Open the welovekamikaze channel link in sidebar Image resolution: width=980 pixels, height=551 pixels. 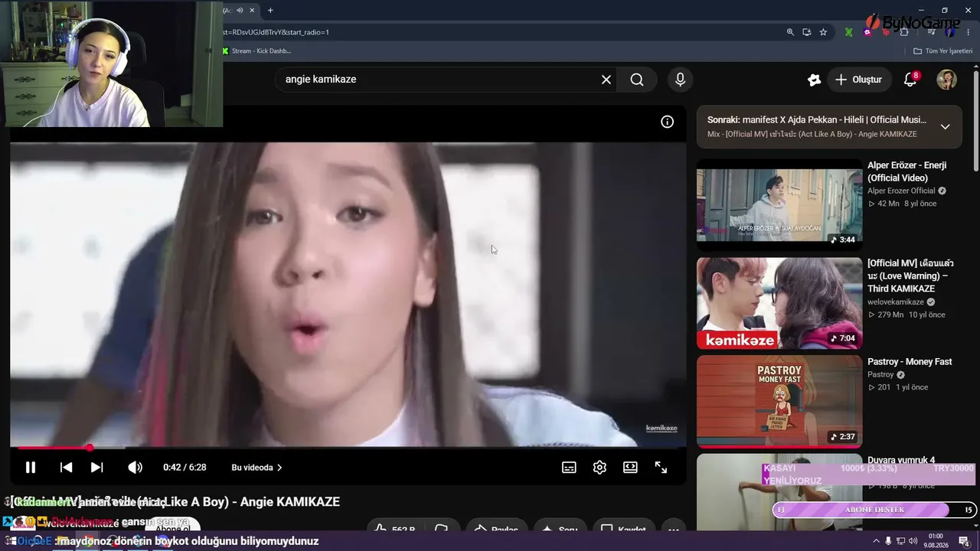pos(896,302)
